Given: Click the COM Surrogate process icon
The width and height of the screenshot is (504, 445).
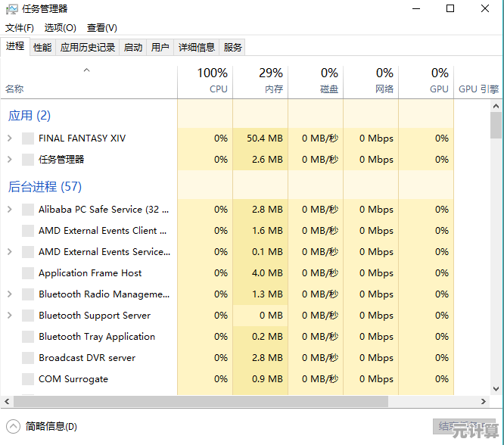Looking at the screenshot, I should click(x=28, y=379).
